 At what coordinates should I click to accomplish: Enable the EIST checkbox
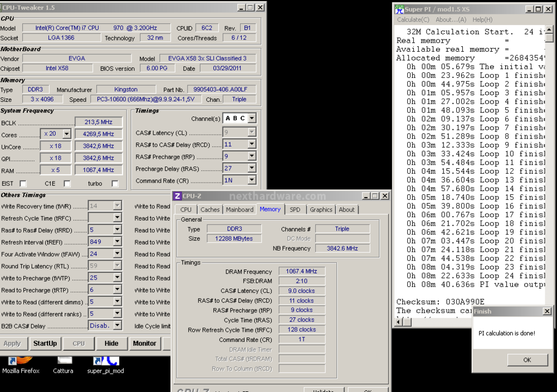(x=23, y=184)
